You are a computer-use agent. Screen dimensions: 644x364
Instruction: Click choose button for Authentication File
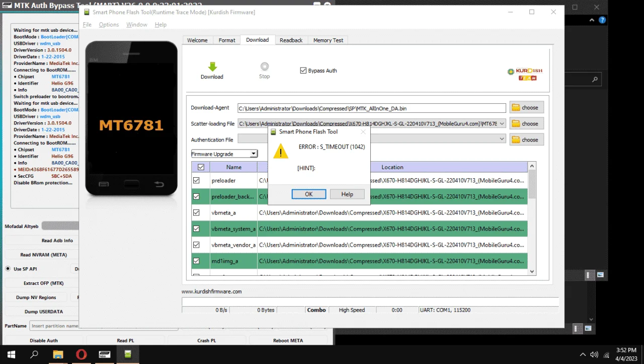(527, 139)
